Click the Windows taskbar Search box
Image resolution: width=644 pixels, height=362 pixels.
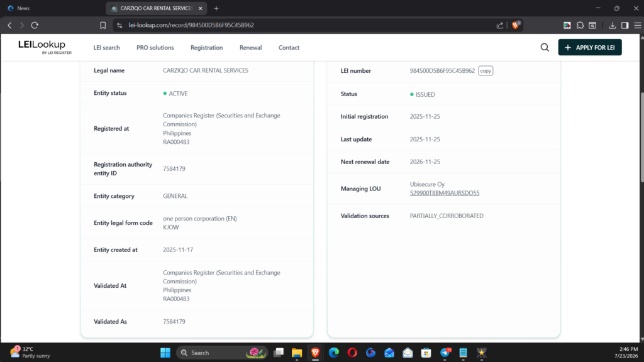click(x=222, y=353)
